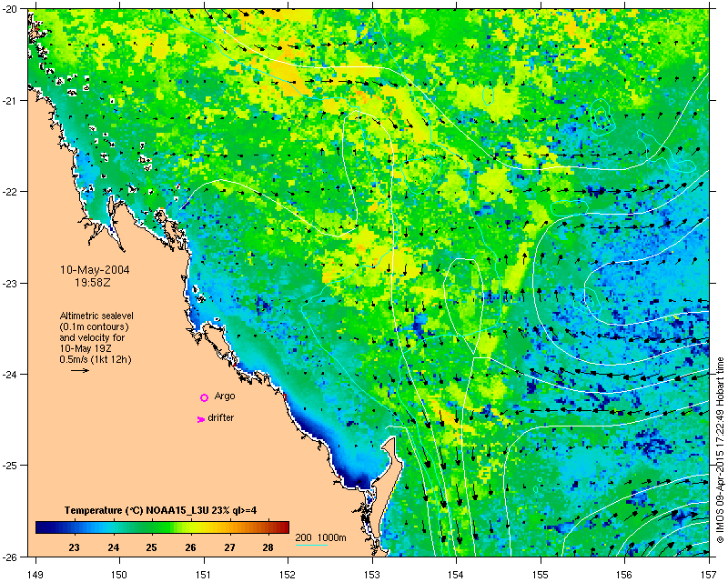Click the cyan 200 1000m depth contour line sample
The width and height of the screenshot is (728, 582).
[x=311, y=545]
